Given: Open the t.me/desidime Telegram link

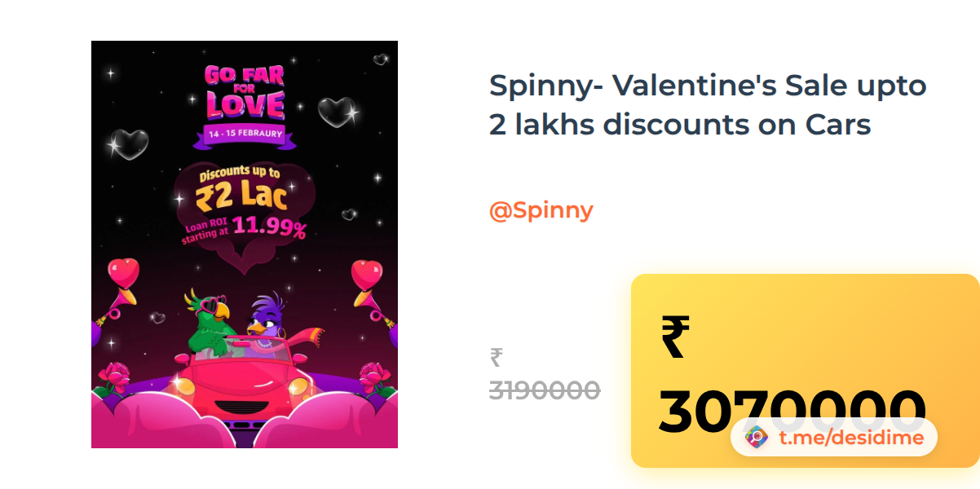Looking at the screenshot, I should pyautogui.click(x=850, y=438).
